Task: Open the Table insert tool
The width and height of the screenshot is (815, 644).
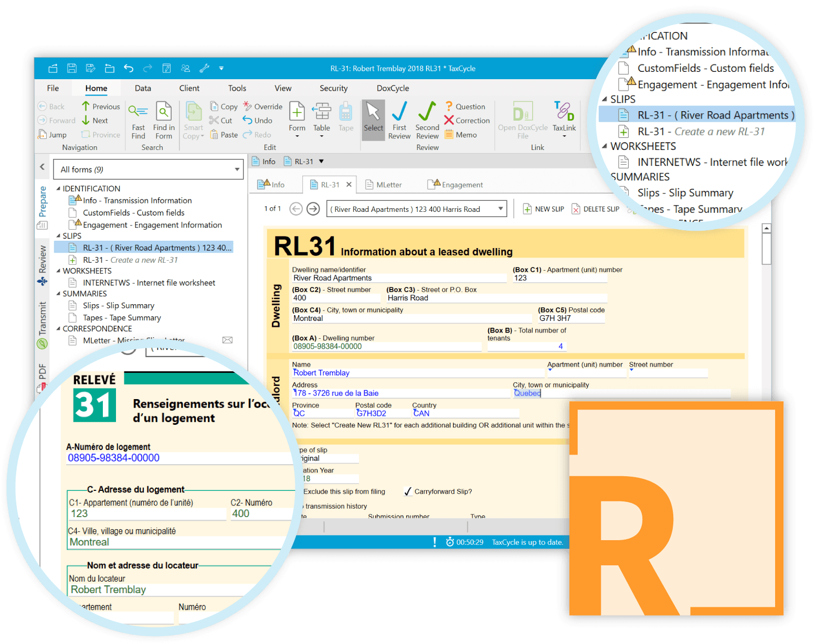Action: pyautogui.click(x=322, y=120)
